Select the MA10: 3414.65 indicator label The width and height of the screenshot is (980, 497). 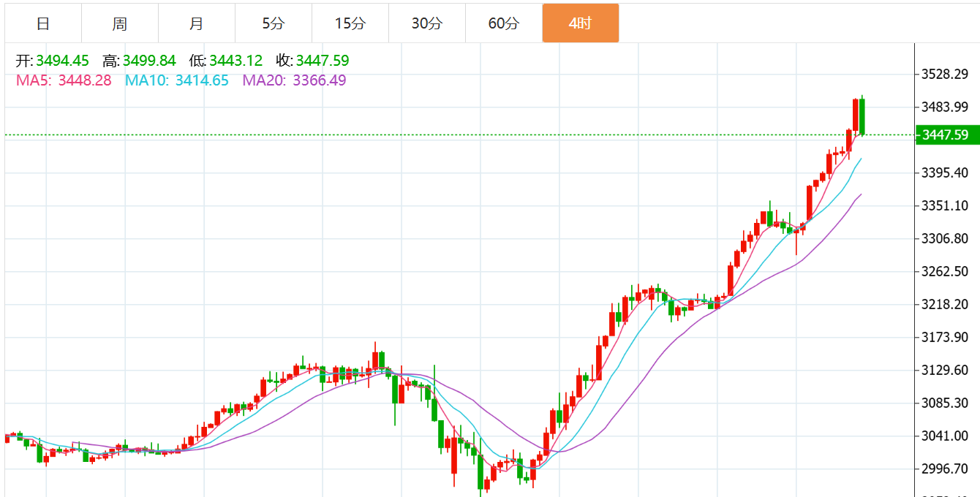tap(177, 80)
